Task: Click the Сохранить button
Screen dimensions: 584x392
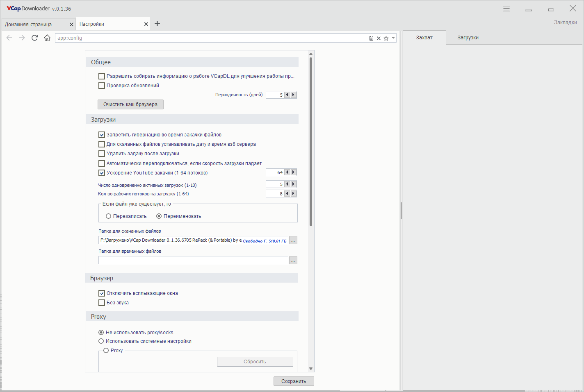Action: (294, 381)
